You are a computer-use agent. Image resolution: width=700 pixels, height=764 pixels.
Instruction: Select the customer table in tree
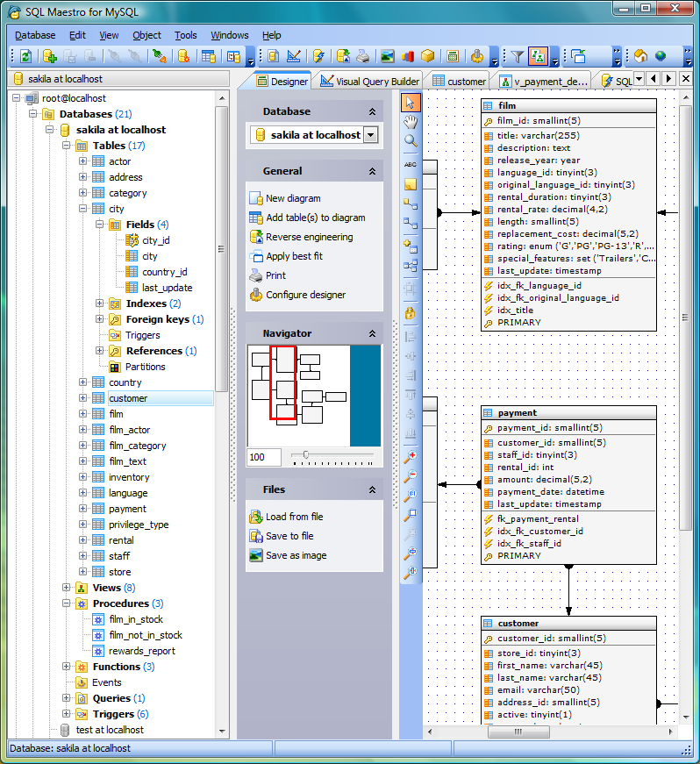pyautogui.click(x=128, y=398)
